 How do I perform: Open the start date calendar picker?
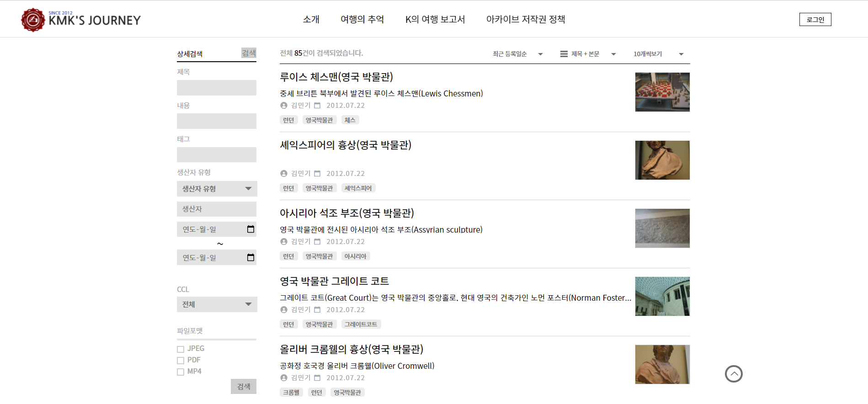point(250,229)
